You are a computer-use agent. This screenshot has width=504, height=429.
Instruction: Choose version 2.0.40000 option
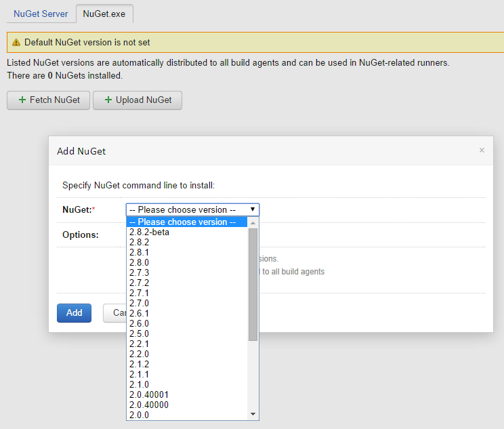(187, 405)
